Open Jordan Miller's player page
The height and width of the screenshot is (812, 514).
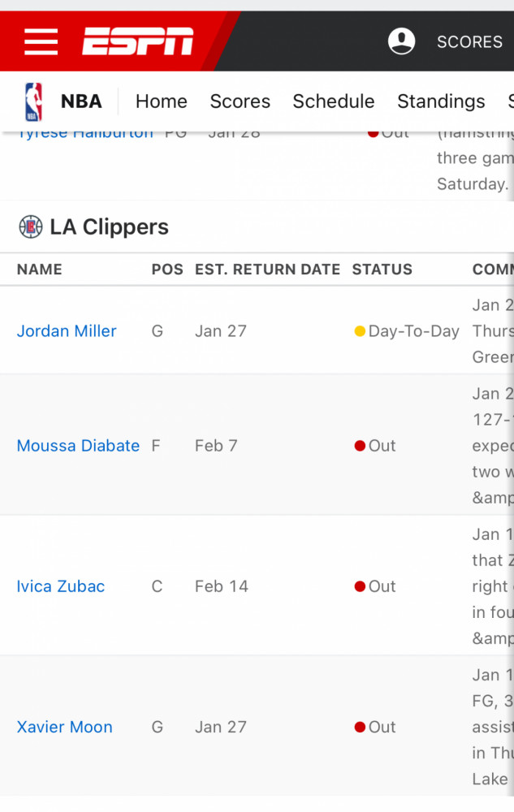(67, 331)
